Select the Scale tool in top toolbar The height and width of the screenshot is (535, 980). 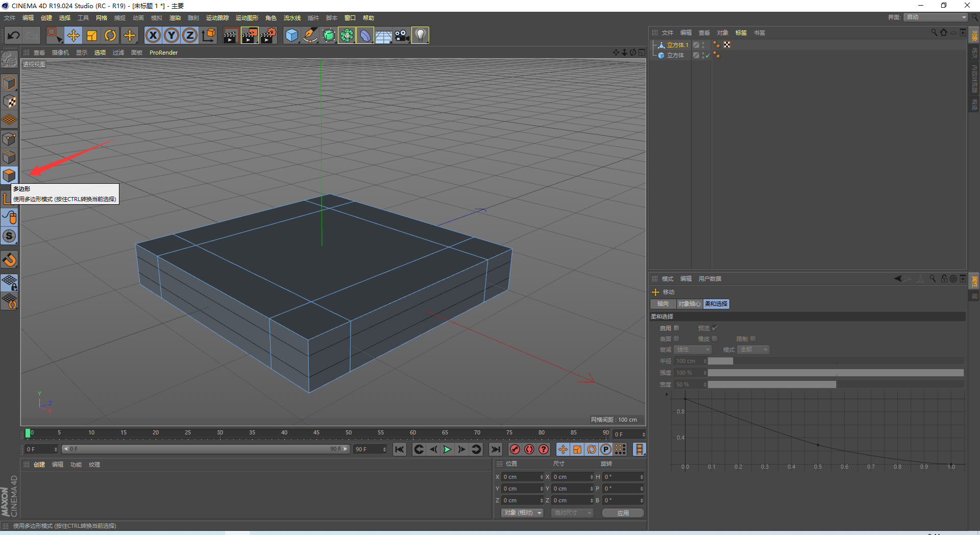92,35
